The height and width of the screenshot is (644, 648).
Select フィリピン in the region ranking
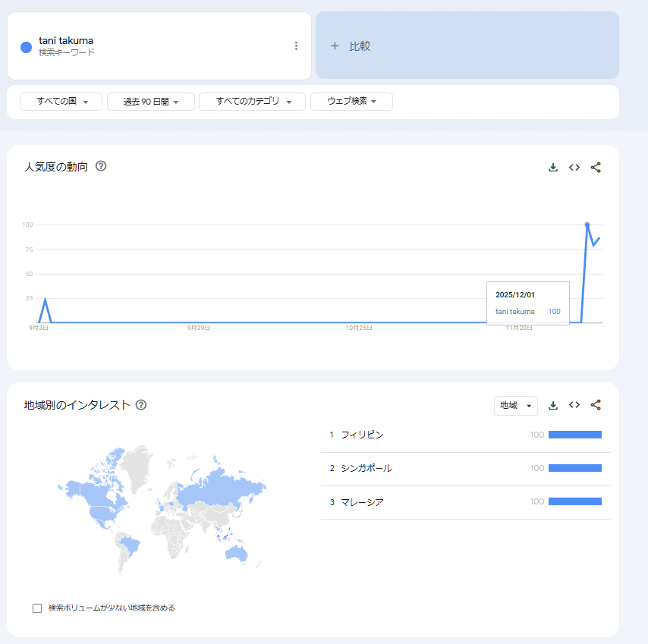tap(363, 435)
